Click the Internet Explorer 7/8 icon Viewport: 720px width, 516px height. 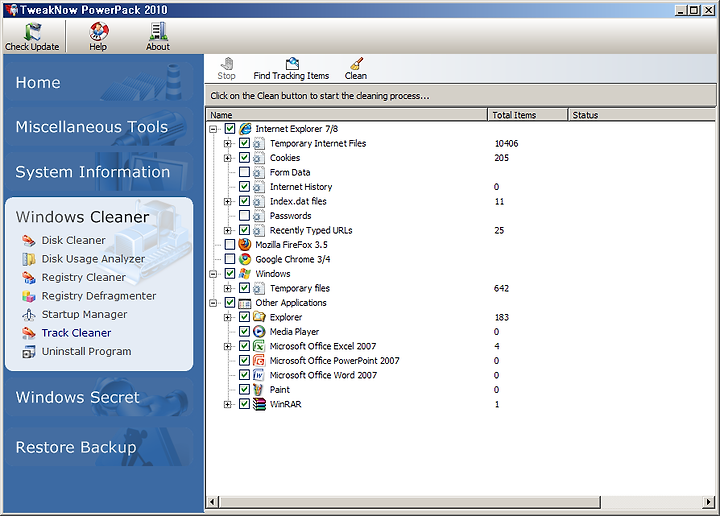[x=245, y=129]
